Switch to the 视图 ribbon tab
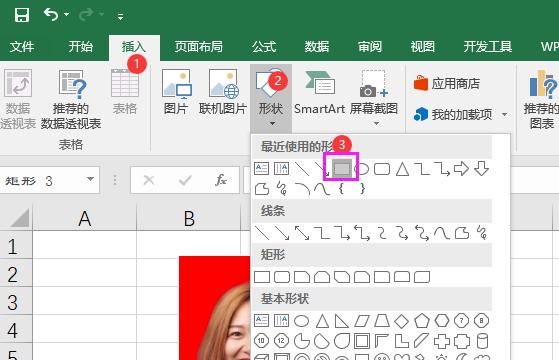559x360 pixels. coord(422,47)
